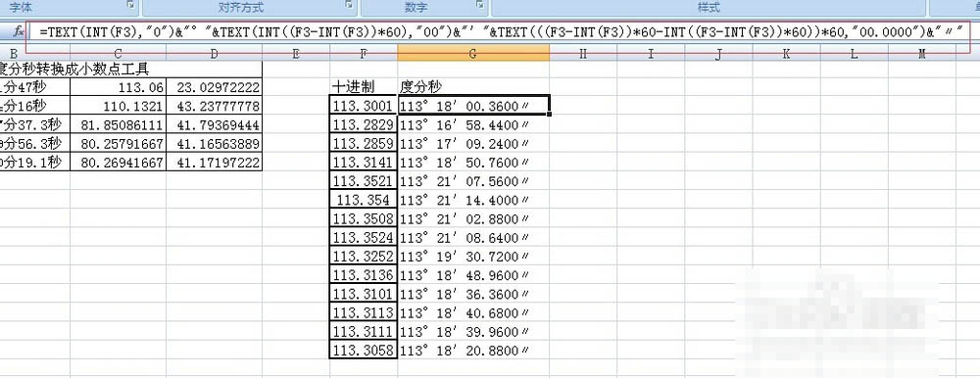
Task: Select cell 113° 21′ 02.8800″
Action: coord(473,218)
